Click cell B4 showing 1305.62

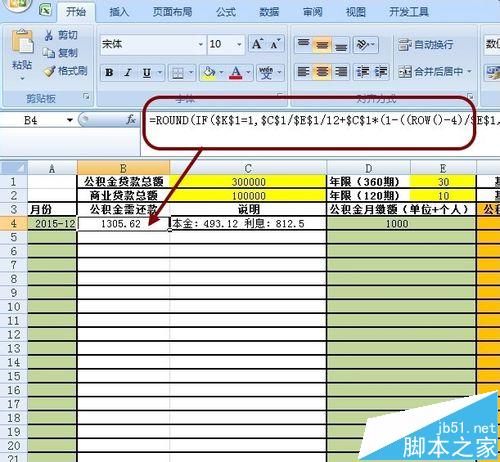123,223
